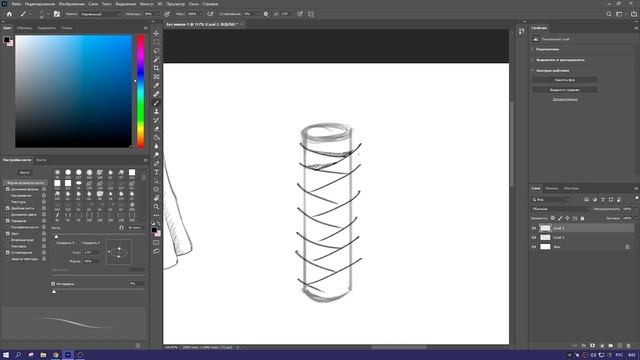Select the Lasso tool
This screenshot has width=640, height=360.
pyautogui.click(x=156, y=51)
